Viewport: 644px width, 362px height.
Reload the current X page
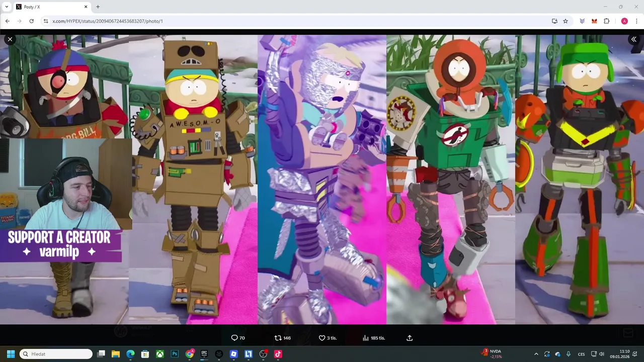pyautogui.click(x=31, y=21)
